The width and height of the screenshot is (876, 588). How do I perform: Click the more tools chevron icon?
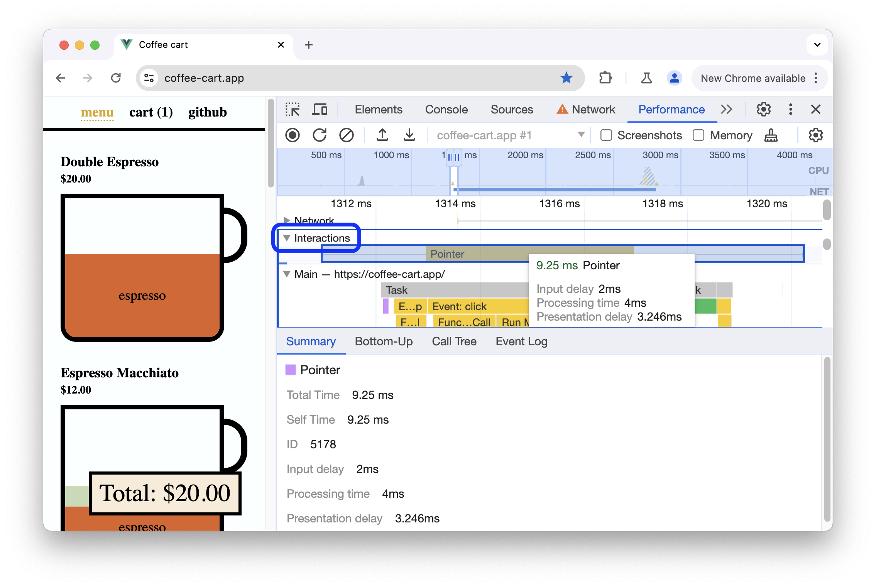pos(726,110)
